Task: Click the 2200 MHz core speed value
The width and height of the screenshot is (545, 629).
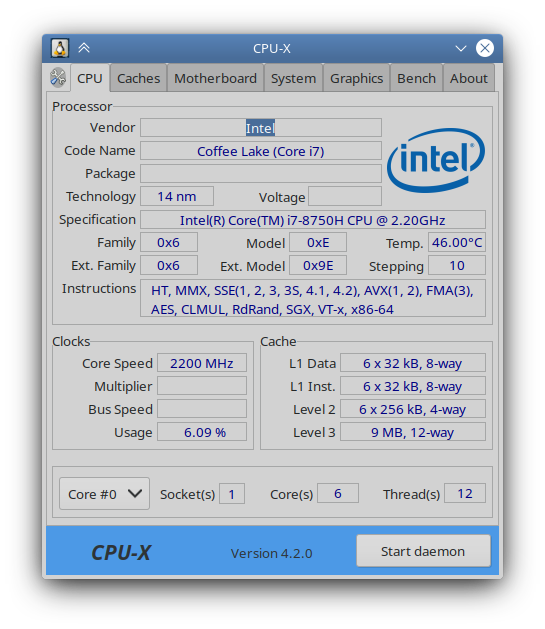Action: click(202, 363)
